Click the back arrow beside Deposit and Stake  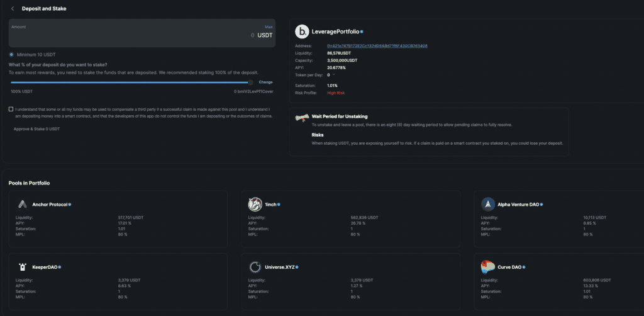(x=13, y=9)
